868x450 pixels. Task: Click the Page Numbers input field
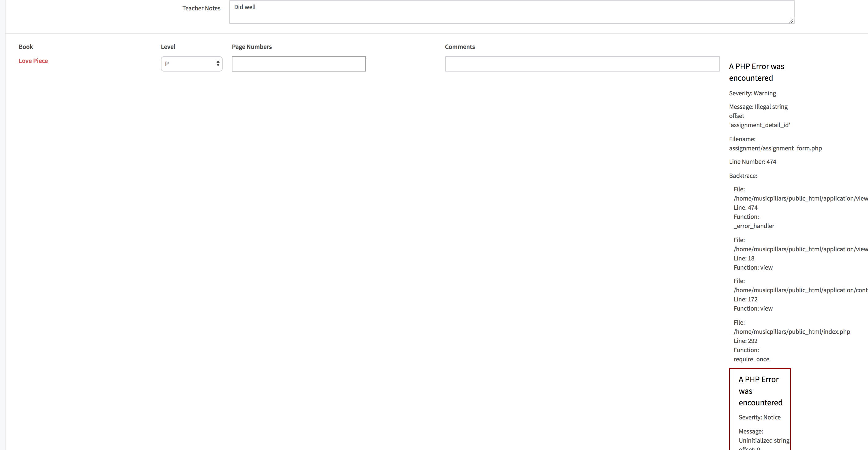coord(299,64)
